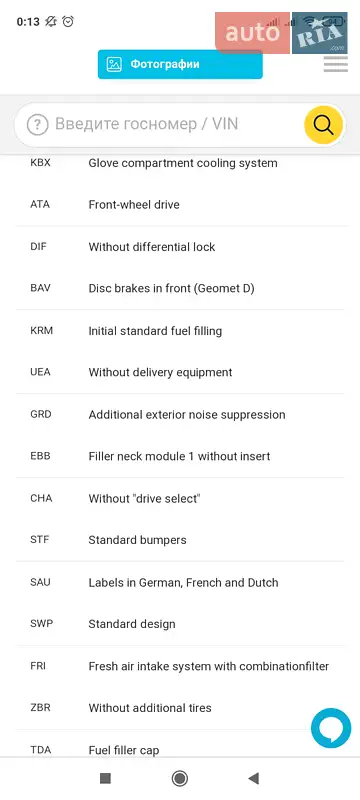Select the SAU Labels in German row
The image size is (360, 800).
[180, 582]
